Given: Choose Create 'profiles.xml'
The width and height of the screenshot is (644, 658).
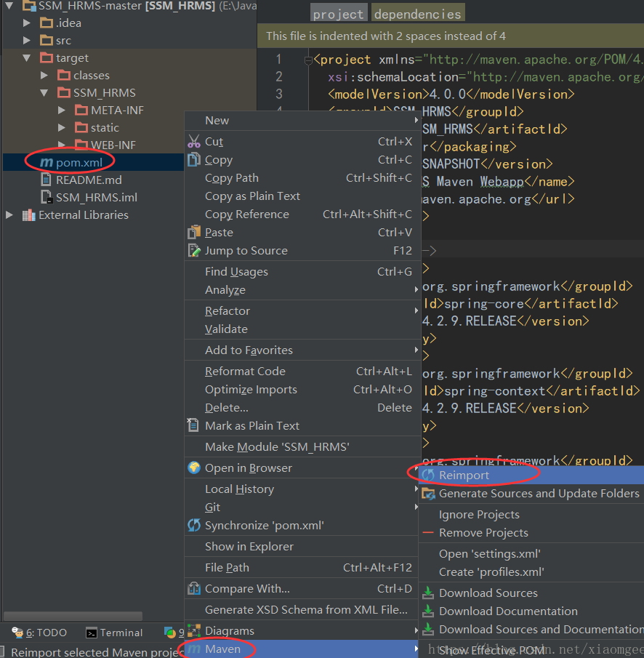Looking at the screenshot, I should (x=531, y=572).
